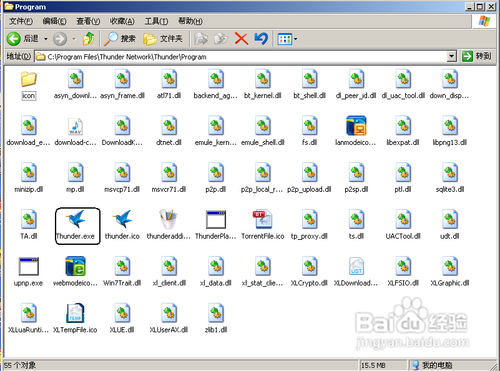This screenshot has width=500, height=371.
Task: Open the 文件(F) menu
Action: pyautogui.click(x=21, y=21)
